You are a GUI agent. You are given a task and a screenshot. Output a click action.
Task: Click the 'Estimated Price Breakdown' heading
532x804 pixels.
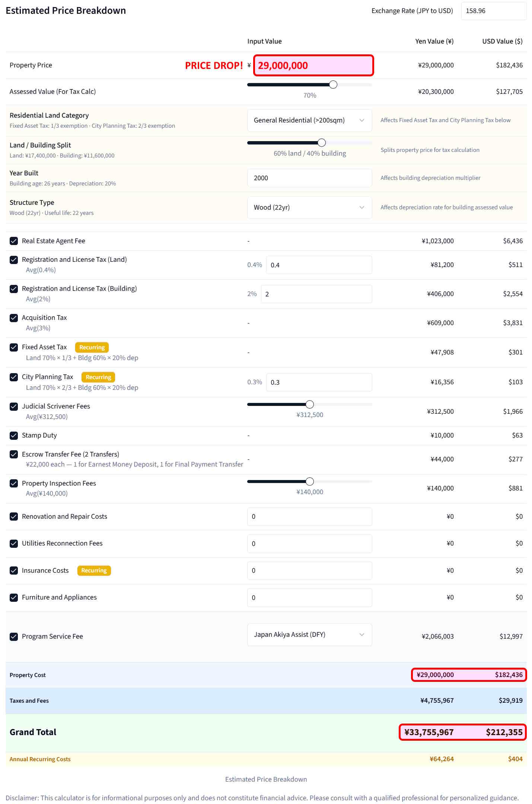click(66, 10)
